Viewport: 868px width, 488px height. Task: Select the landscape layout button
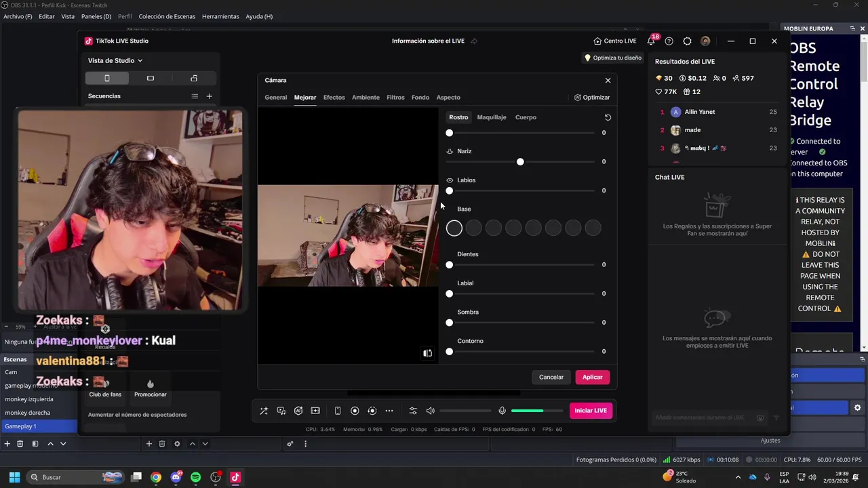[151, 78]
